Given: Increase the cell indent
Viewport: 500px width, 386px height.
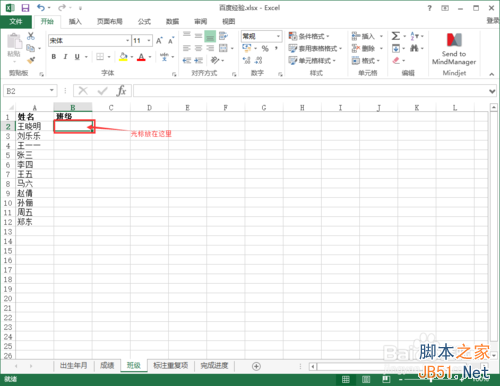Looking at the screenshot, I should click(x=199, y=60).
